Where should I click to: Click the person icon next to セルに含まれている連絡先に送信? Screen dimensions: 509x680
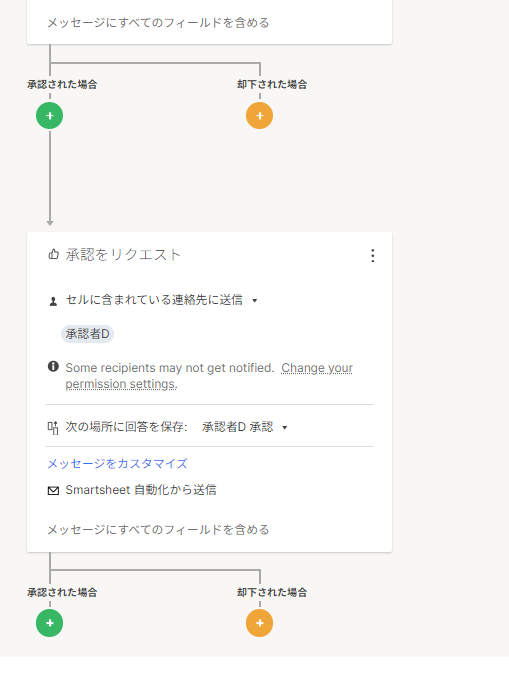53,301
